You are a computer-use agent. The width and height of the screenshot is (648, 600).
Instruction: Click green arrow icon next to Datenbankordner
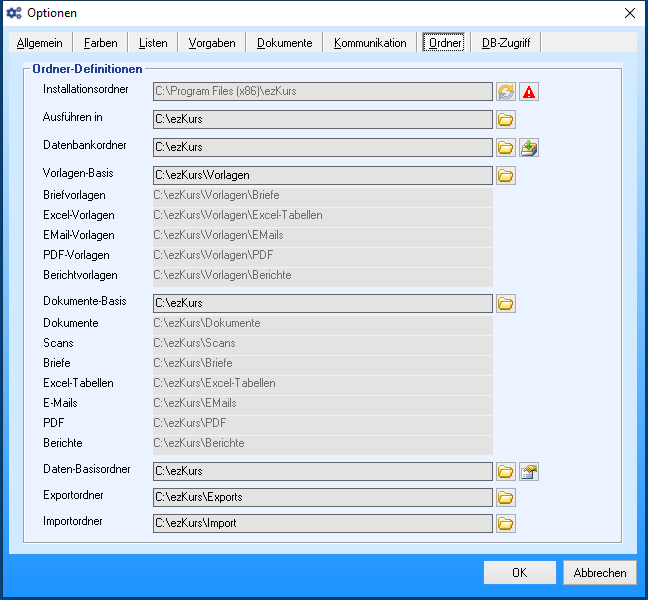tap(529, 148)
